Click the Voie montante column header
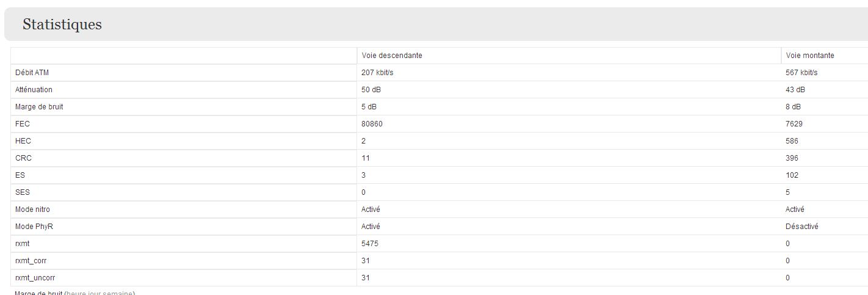 pos(810,56)
